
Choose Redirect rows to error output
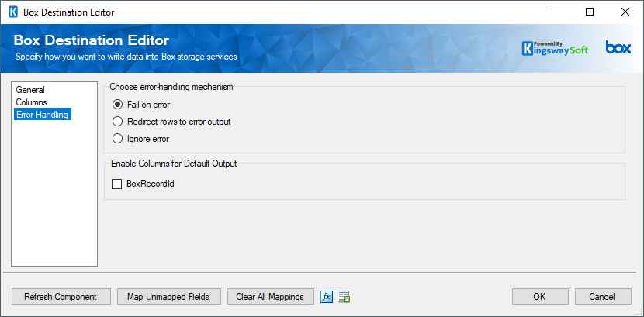(x=171, y=122)
